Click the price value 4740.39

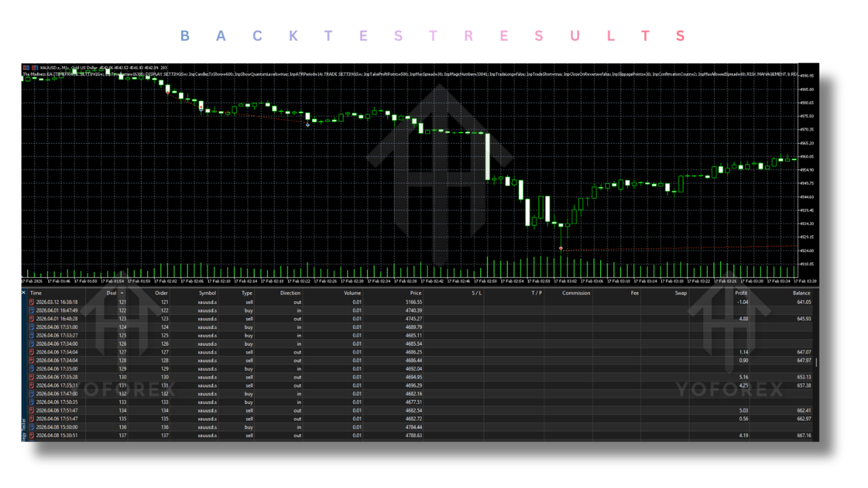click(414, 310)
